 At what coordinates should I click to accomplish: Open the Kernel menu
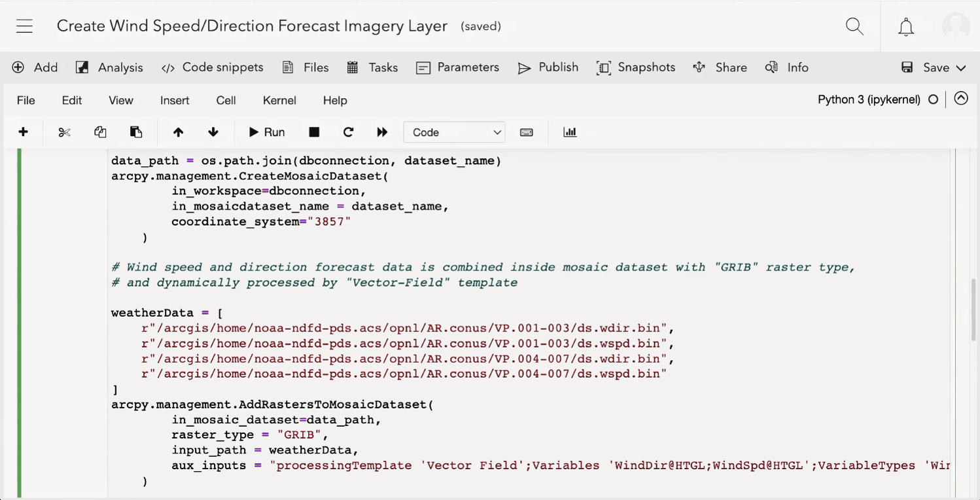[x=279, y=100]
